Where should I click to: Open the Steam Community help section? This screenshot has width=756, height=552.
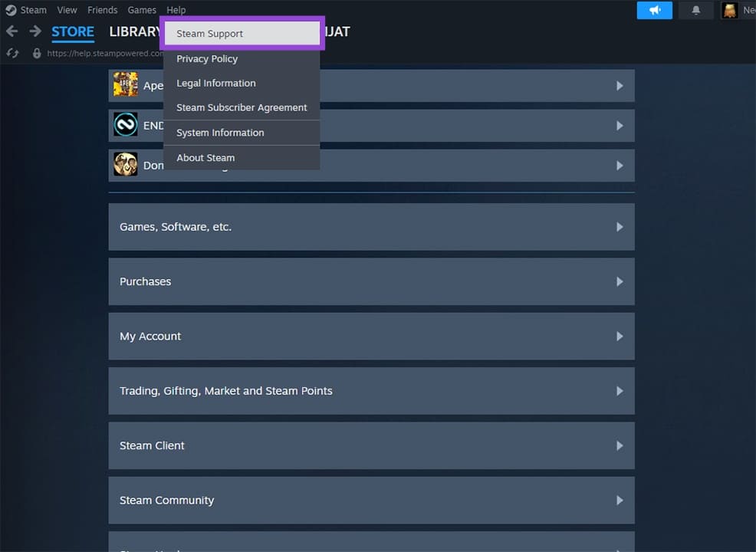tap(371, 500)
